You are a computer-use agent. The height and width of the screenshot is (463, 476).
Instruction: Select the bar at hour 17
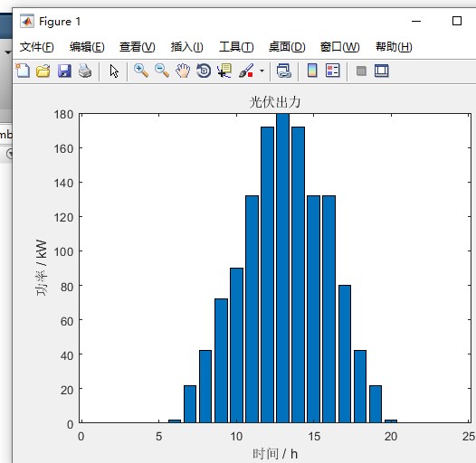345,354
